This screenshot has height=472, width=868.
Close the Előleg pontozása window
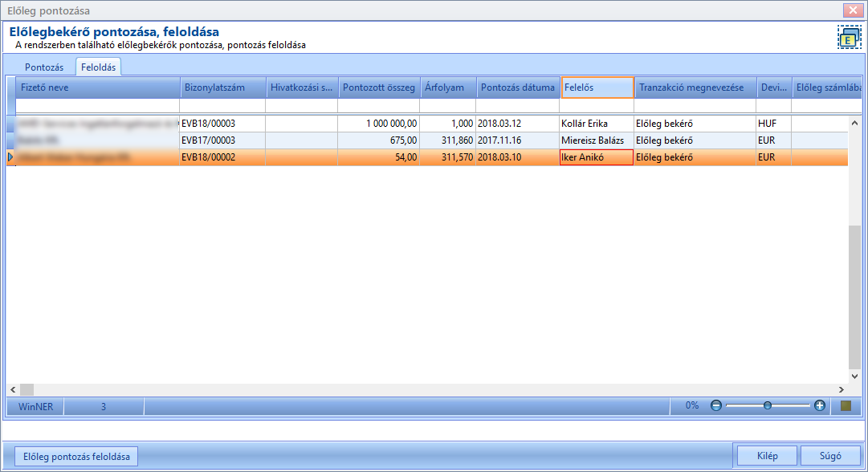(853, 10)
